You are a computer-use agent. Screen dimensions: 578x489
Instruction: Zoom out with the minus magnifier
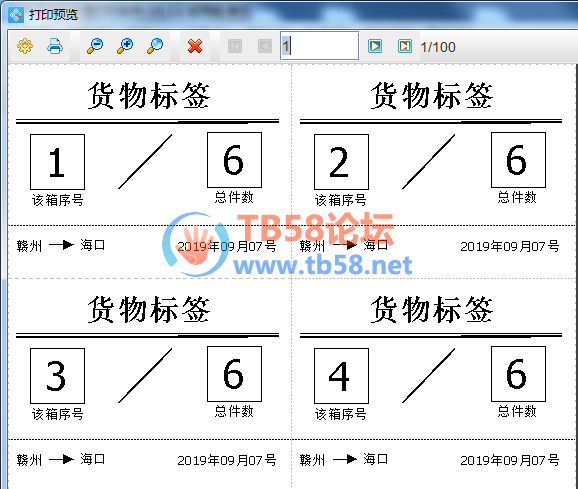pos(95,46)
